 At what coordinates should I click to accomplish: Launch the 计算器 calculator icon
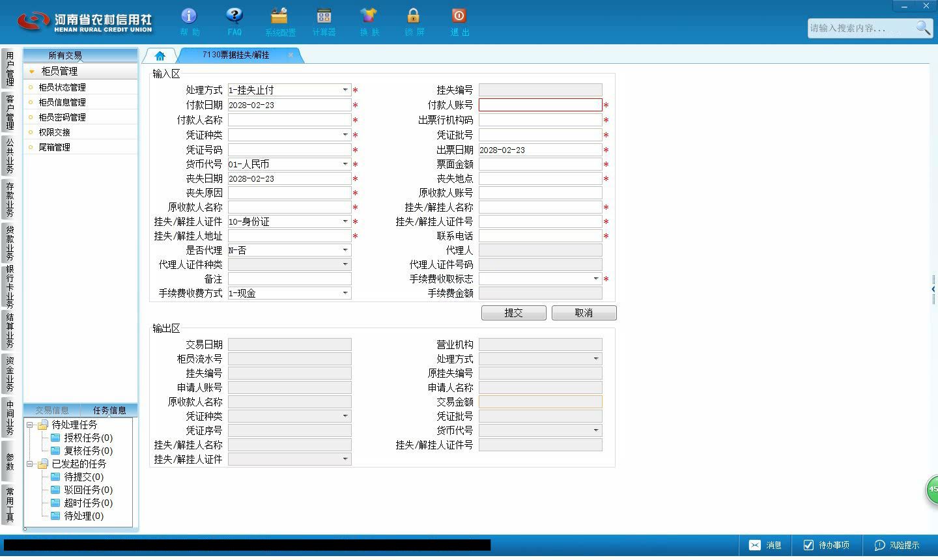pos(324,16)
